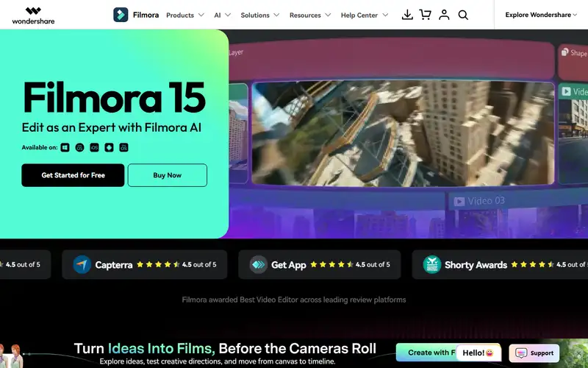Open the Hello! chat bubble
The width and height of the screenshot is (588, 368).
[x=478, y=353]
